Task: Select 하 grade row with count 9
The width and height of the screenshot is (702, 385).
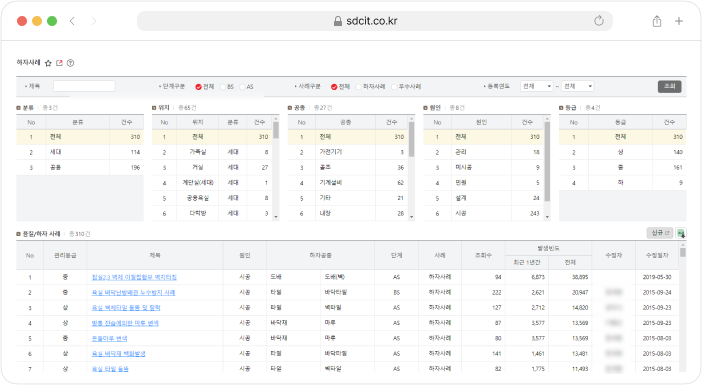Action: [x=623, y=183]
